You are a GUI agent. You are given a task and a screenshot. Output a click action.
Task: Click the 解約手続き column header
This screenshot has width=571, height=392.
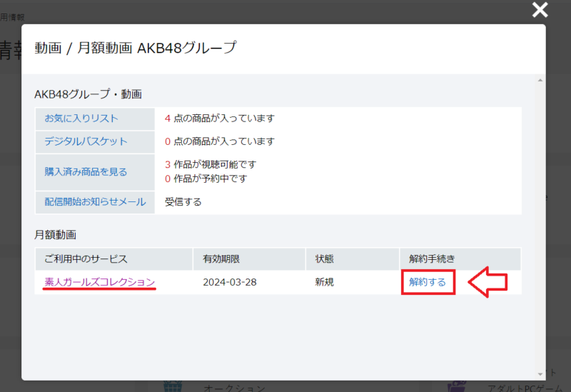pyautogui.click(x=460, y=259)
